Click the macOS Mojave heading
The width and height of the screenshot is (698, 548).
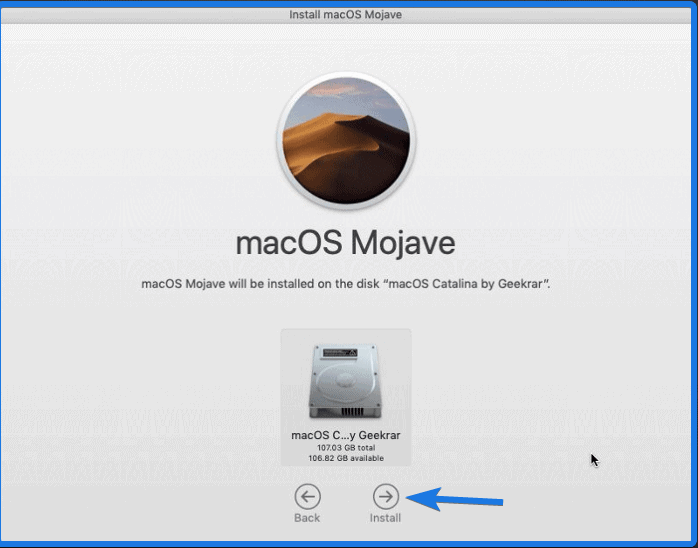345,243
